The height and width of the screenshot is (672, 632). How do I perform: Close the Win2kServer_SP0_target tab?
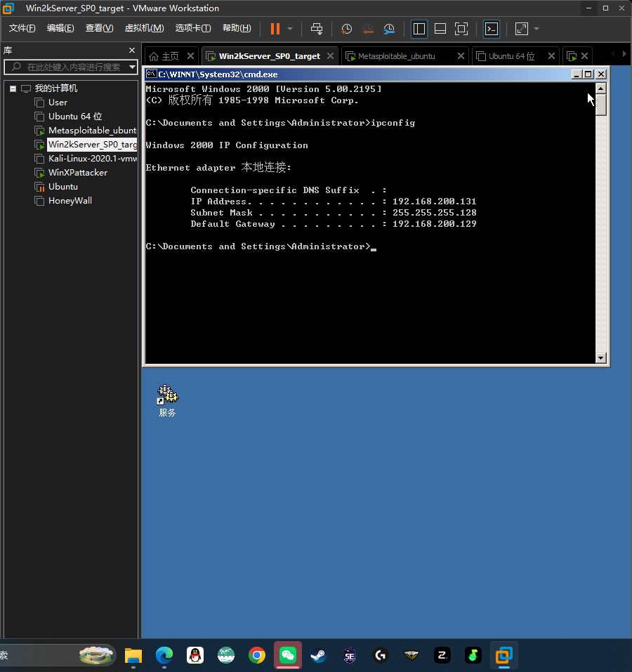[330, 55]
